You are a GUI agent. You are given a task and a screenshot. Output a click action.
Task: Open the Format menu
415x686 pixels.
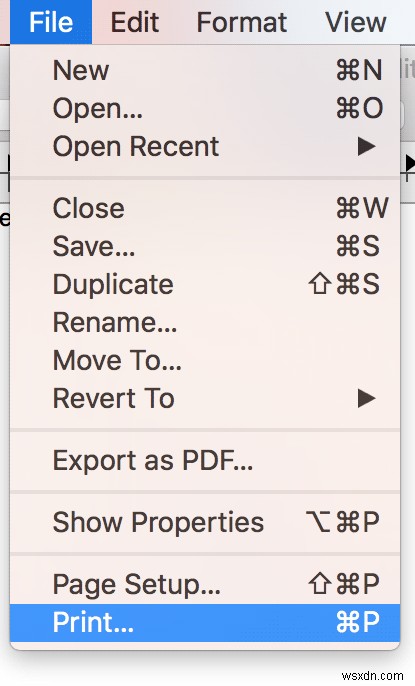241,22
